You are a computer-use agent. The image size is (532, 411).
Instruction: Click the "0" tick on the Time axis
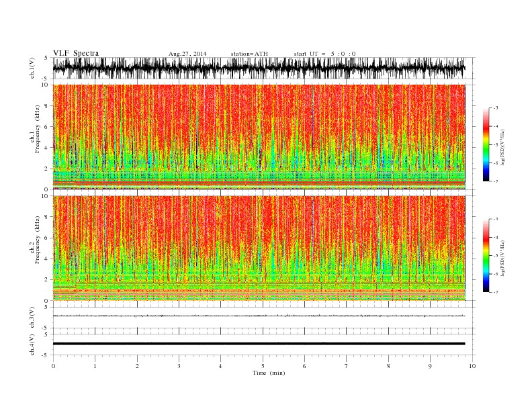(x=53, y=366)
